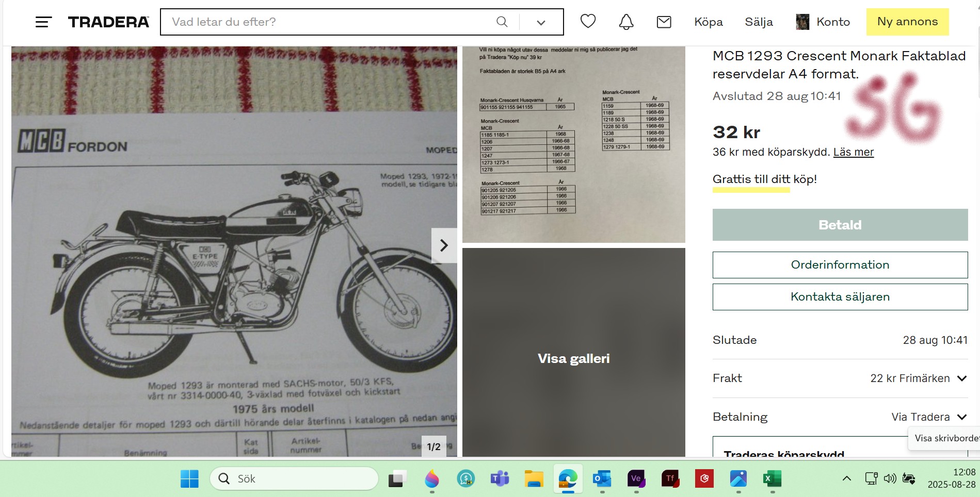Open the Windows Start menu

tap(189, 479)
